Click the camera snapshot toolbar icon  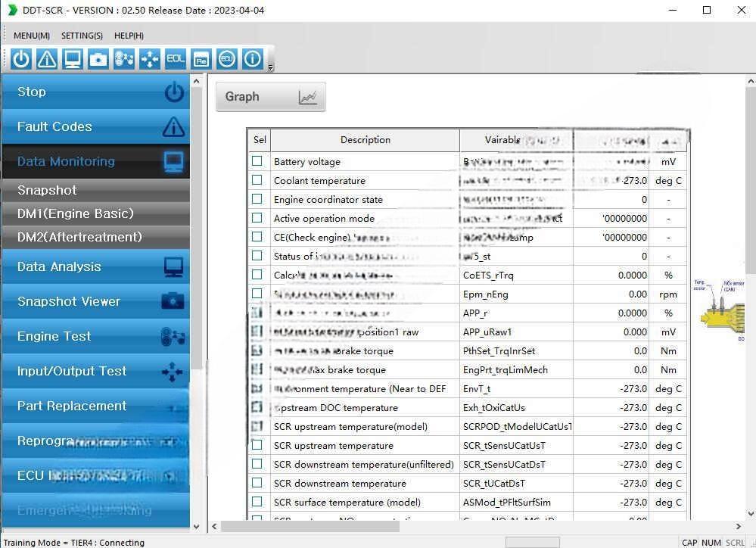(98, 59)
